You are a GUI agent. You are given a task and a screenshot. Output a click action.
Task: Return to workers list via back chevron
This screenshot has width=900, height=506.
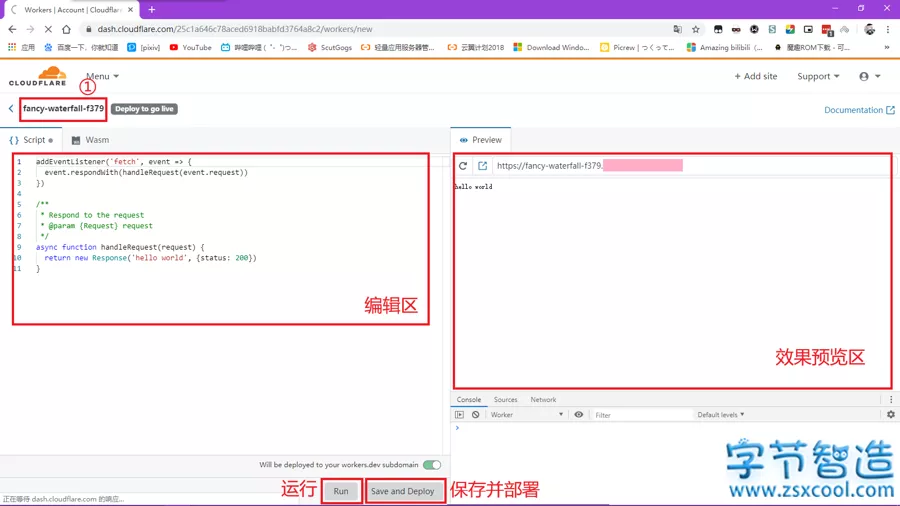click(x=11, y=108)
